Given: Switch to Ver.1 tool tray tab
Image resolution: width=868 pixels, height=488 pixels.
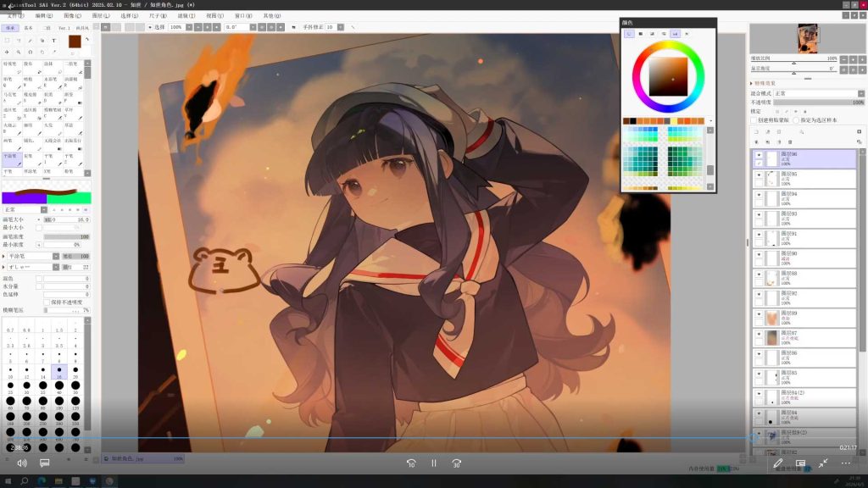Looking at the screenshot, I should click(x=64, y=28).
